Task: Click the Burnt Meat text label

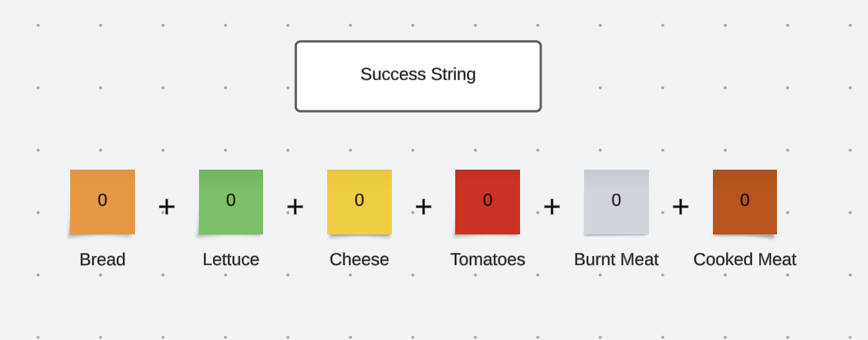Action: [616, 260]
